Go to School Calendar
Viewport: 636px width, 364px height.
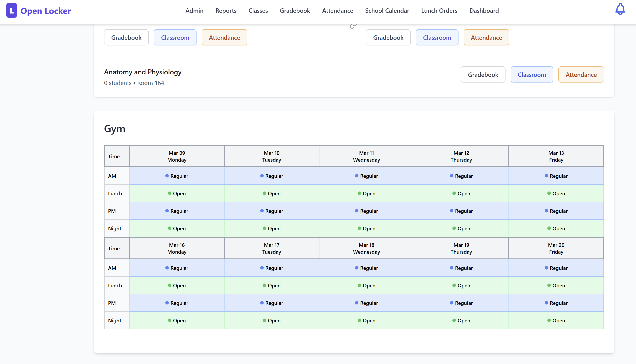(x=387, y=10)
